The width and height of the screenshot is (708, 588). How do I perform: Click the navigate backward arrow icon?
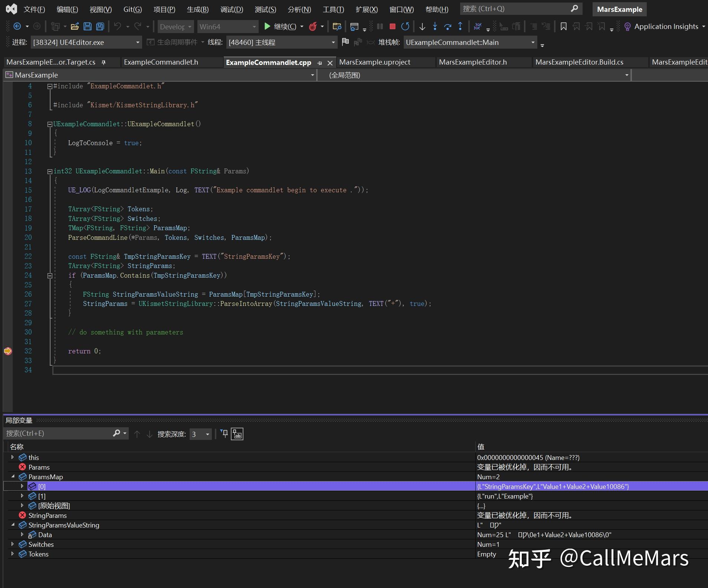point(17,26)
